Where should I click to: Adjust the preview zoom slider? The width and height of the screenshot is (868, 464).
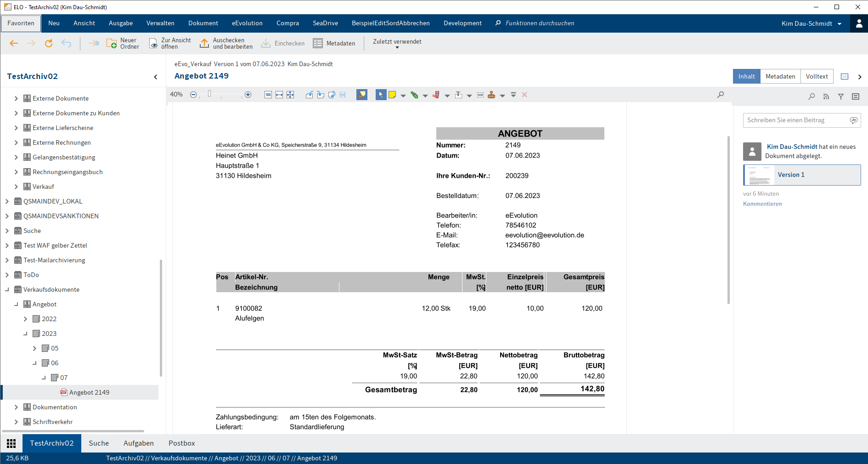click(209, 94)
